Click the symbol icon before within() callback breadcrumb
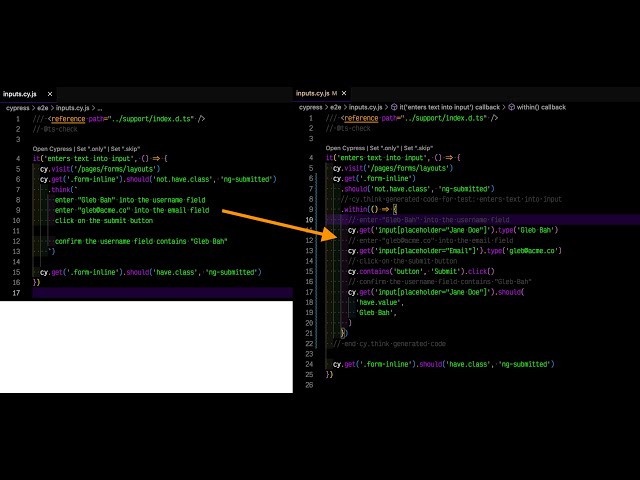 point(511,107)
